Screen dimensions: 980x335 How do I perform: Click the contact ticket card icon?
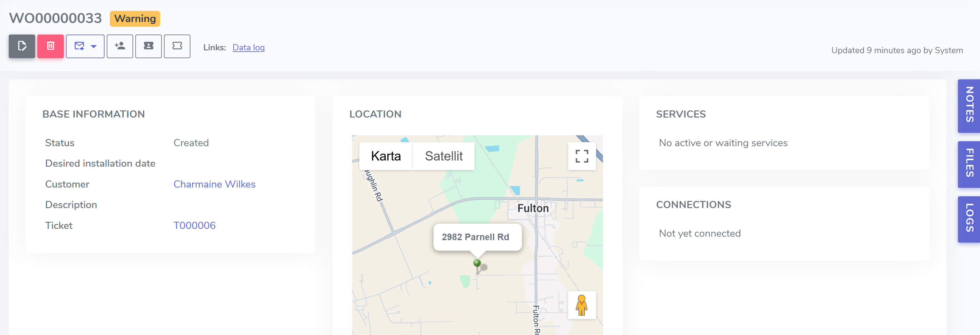[x=148, y=46]
